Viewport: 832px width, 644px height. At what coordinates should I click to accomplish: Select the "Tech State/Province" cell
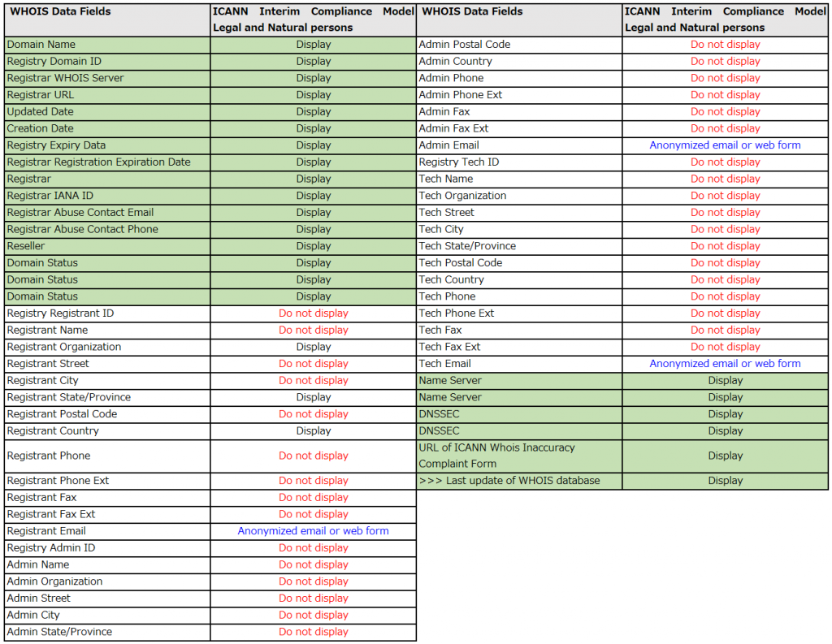[519, 246]
